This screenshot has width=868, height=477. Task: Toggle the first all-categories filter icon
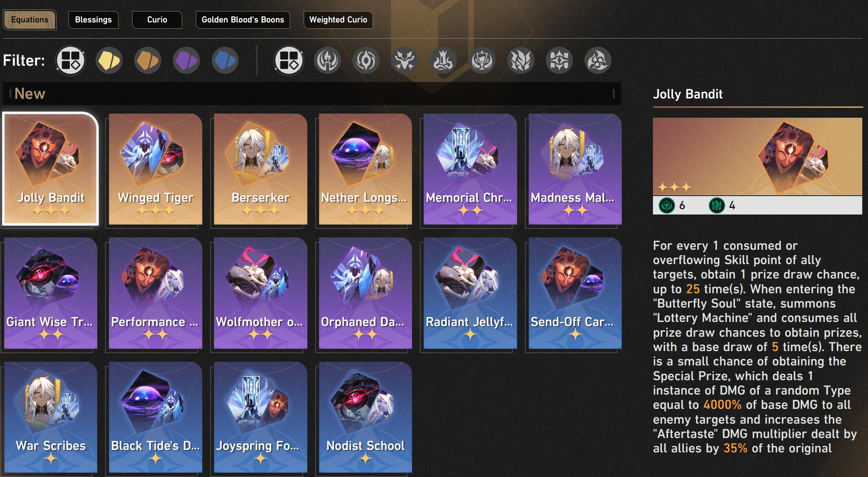pos(71,60)
